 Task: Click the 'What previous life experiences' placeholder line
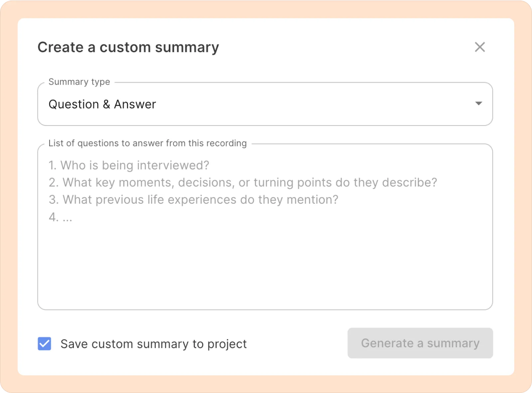(194, 200)
